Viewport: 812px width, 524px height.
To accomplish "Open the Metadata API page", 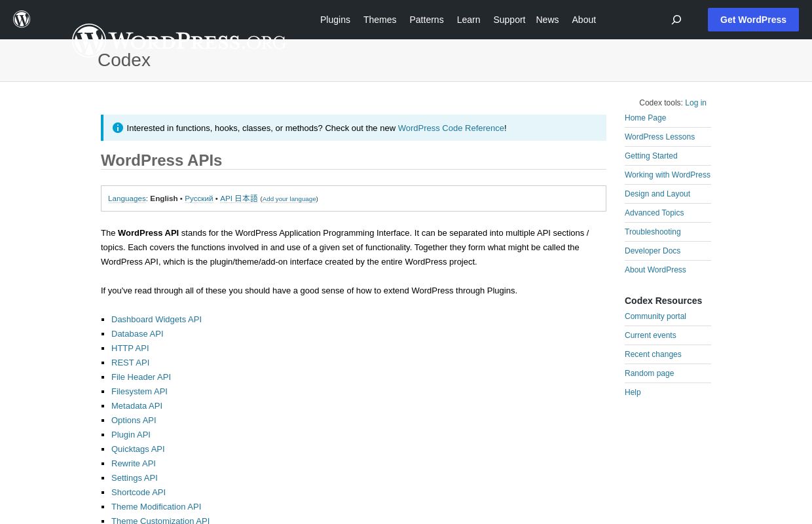I will point(137,406).
